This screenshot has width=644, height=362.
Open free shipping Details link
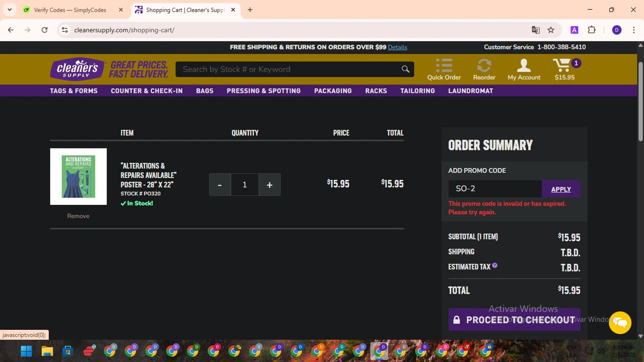tap(398, 47)
